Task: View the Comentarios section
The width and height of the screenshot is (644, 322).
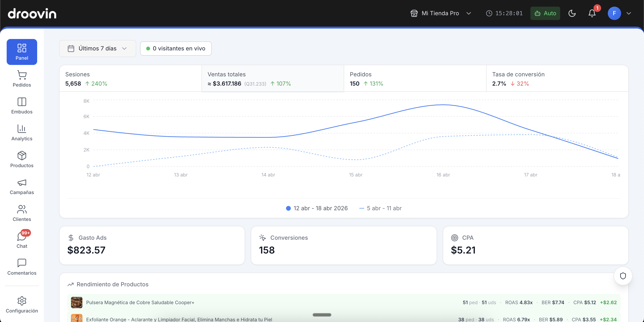Action: click(x=22, y=267)
